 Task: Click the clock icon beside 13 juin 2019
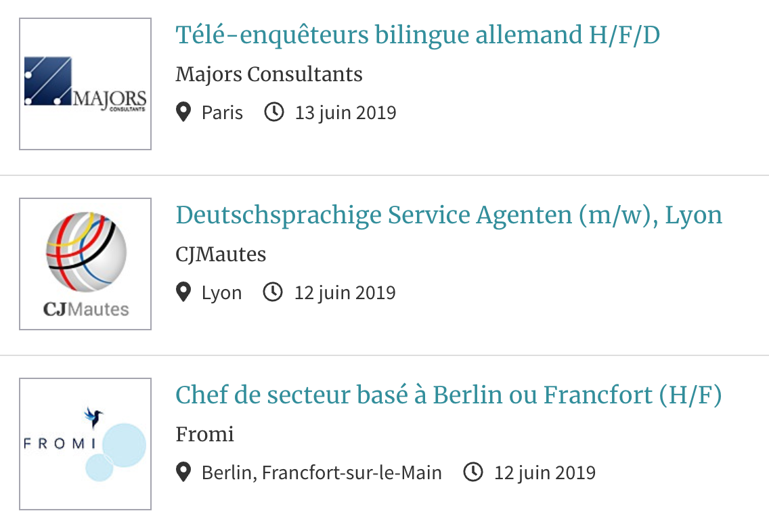pos(274,112)
